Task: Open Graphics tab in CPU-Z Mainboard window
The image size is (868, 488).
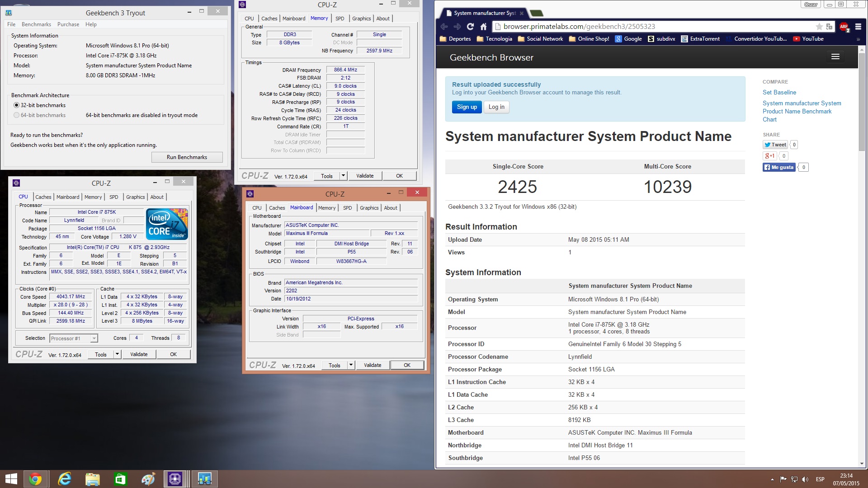Action: click(x=369, y=208)
